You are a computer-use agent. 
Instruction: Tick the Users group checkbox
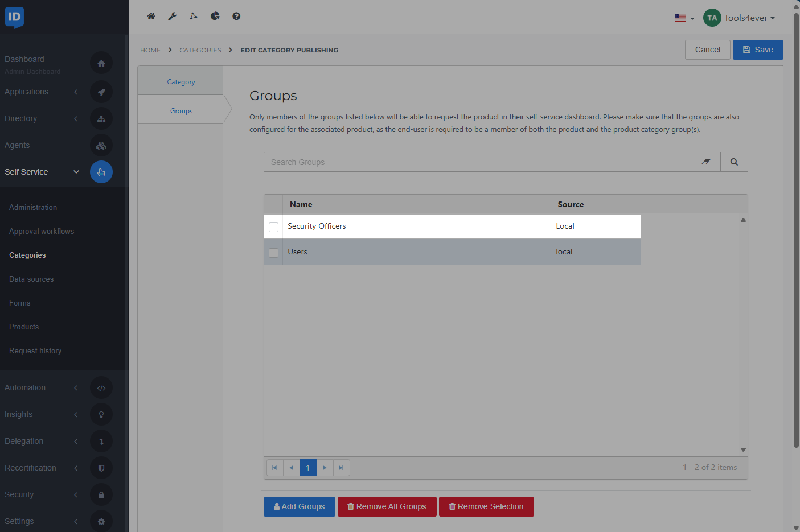[274, 253]
